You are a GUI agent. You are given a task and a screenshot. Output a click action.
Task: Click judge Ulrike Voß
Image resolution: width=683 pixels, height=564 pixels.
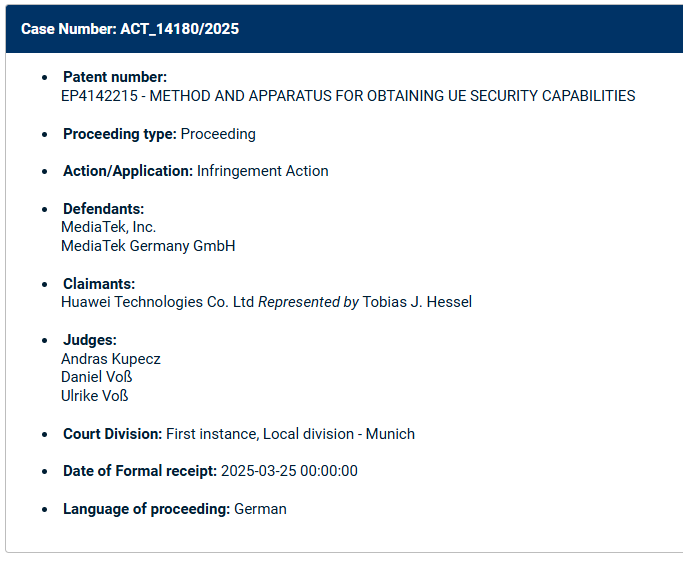[95, 396]
